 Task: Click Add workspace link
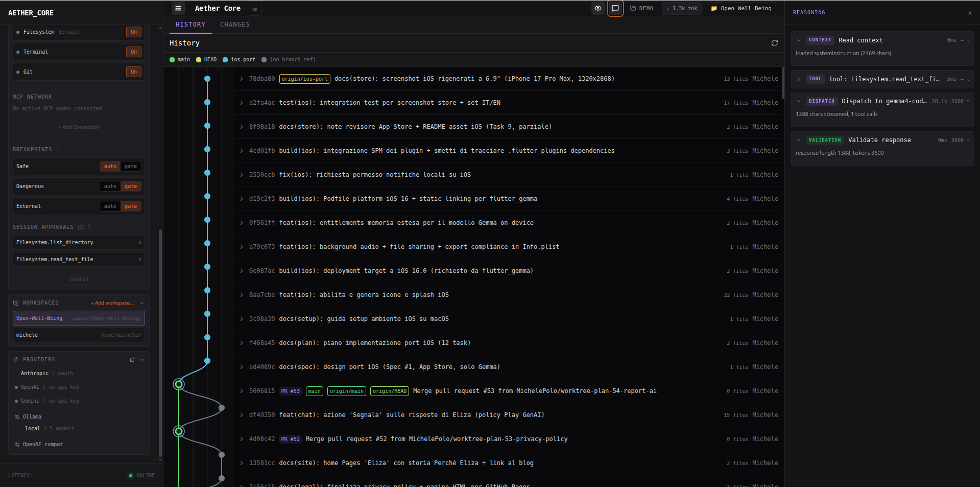coord(112,303)
